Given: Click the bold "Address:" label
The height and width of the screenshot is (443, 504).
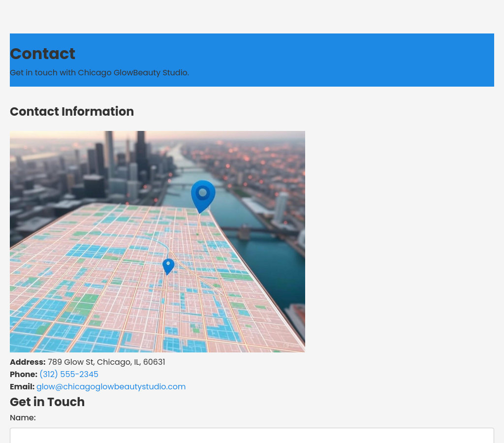Looking at the screenshot, I should pos(28,362).
